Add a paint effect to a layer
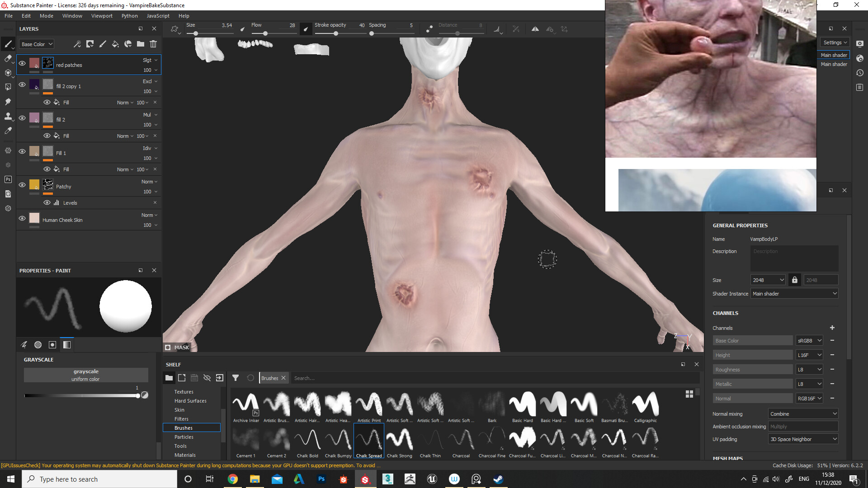Viewport: 868px width, 488px height. pos(102,44)
